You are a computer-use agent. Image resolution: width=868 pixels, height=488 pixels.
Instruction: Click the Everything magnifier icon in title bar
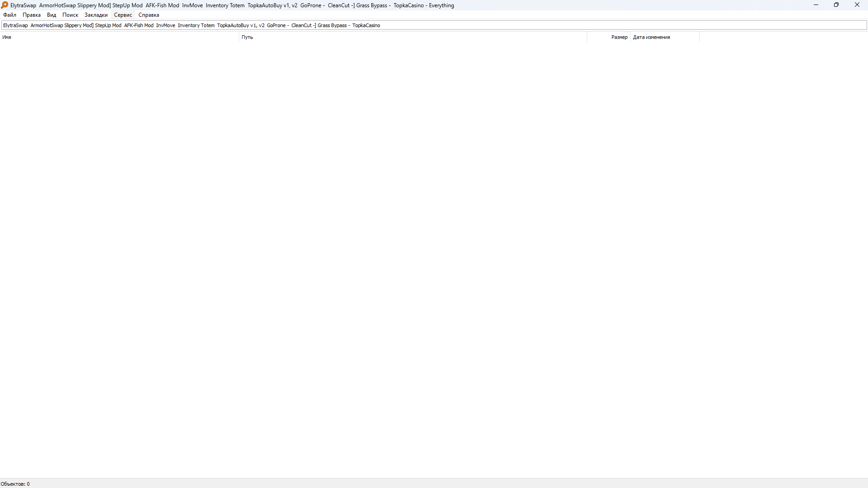5,5
